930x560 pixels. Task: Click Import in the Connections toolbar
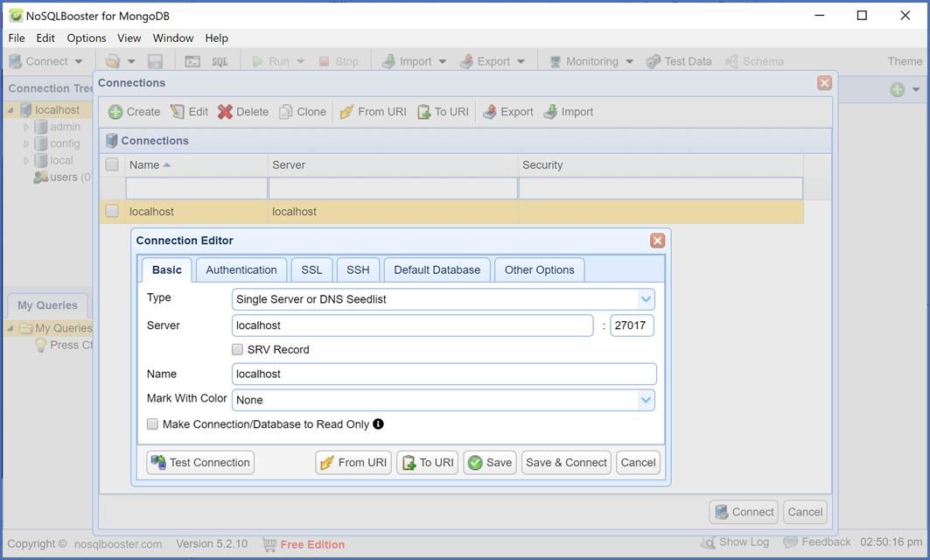point(569,111)
